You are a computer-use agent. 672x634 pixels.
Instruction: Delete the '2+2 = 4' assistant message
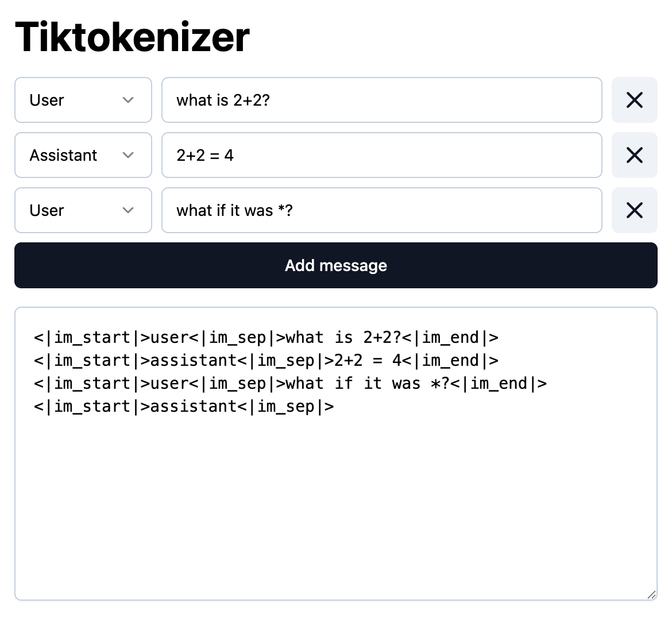[634, 155]
